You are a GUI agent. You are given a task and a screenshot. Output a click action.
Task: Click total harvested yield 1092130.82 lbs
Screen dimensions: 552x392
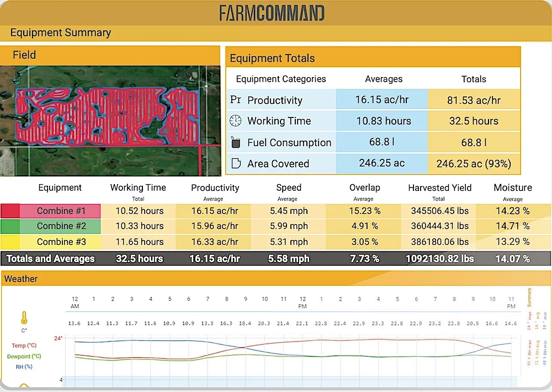[x=440, y=259]
